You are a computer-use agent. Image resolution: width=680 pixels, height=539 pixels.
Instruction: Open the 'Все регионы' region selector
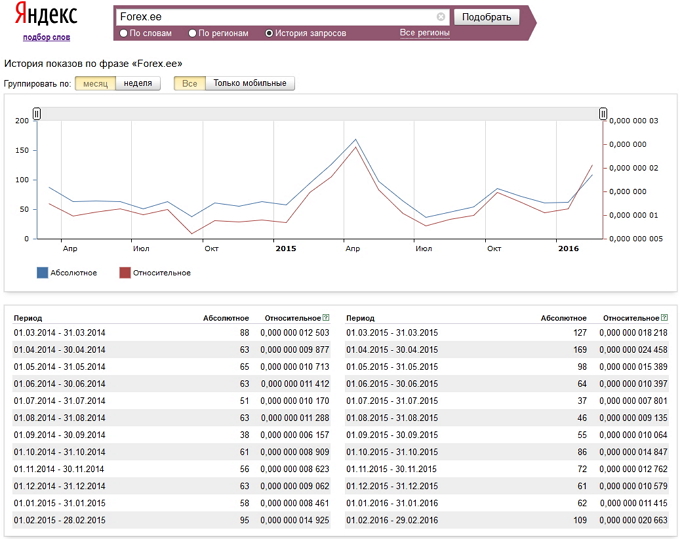tap(424, 33)
